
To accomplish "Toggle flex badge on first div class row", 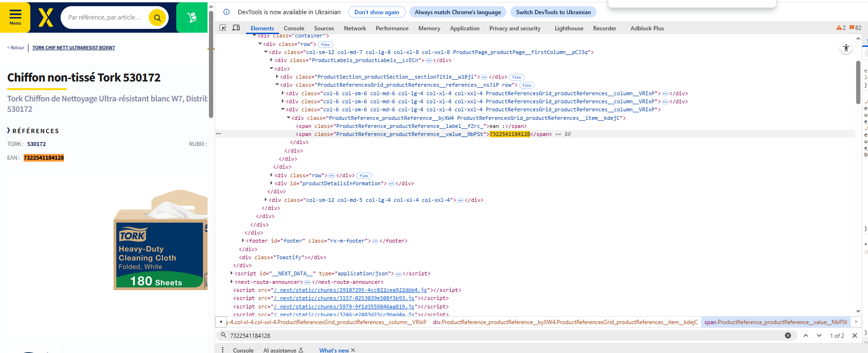I will point(325,45).
